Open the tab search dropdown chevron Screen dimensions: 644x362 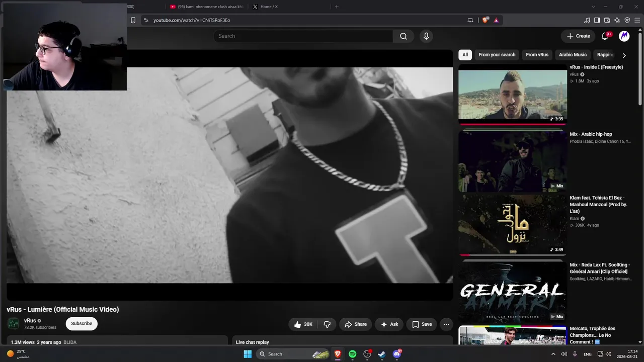tap(593, 7)
